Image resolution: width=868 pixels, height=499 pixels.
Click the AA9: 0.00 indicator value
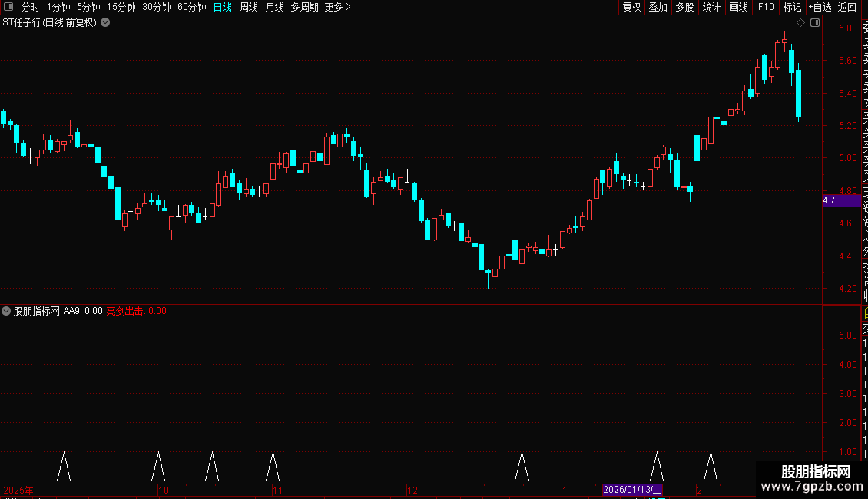click(x=83, y=311)
